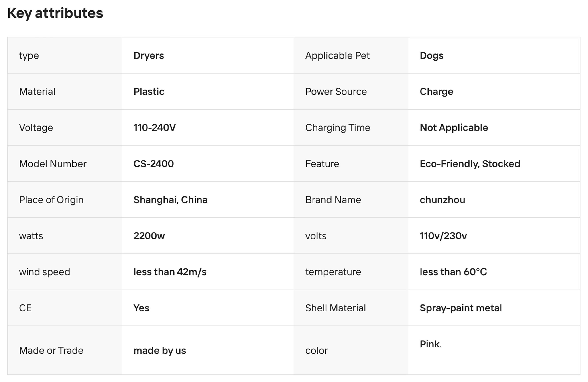Click the CS-2400 model number
Viewport: 588px width, 382px height.
click(x=153, y=164)
